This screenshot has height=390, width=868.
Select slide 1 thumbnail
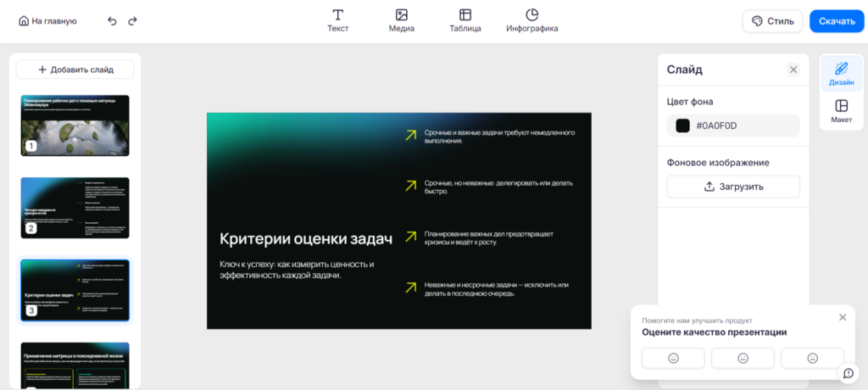pos(75,125)
